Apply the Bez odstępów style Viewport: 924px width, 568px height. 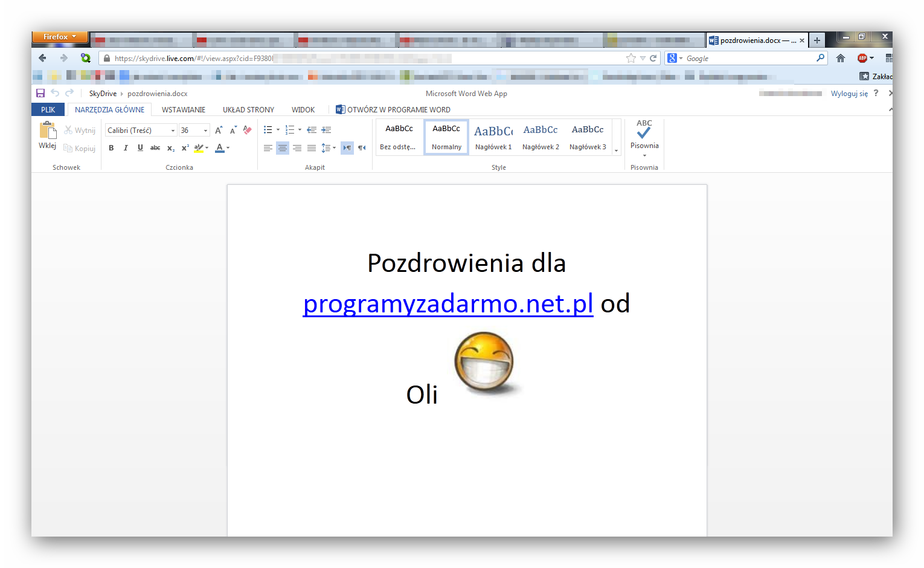point(399,137)
